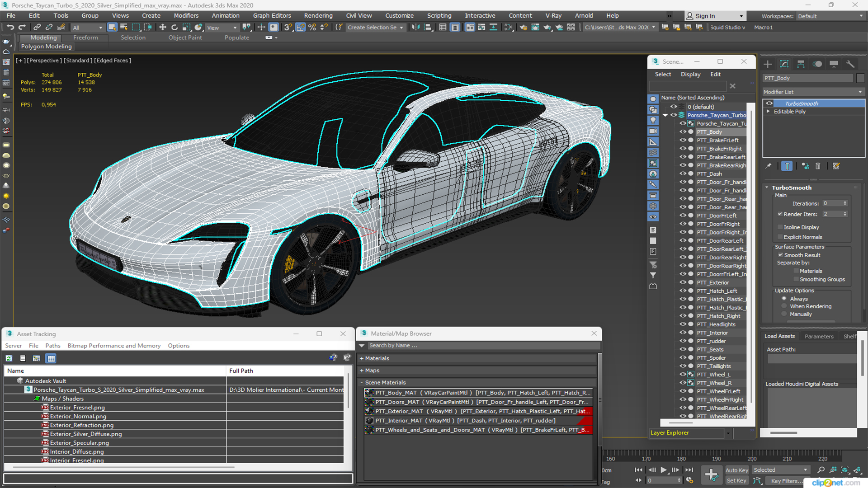
Task: Toggle the Angle Snap icon
Action: [300, 28]
